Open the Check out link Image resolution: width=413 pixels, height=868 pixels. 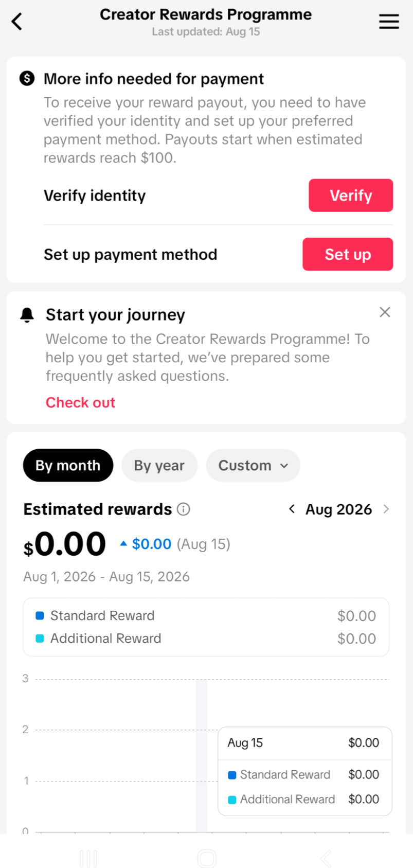coord(80,402)
